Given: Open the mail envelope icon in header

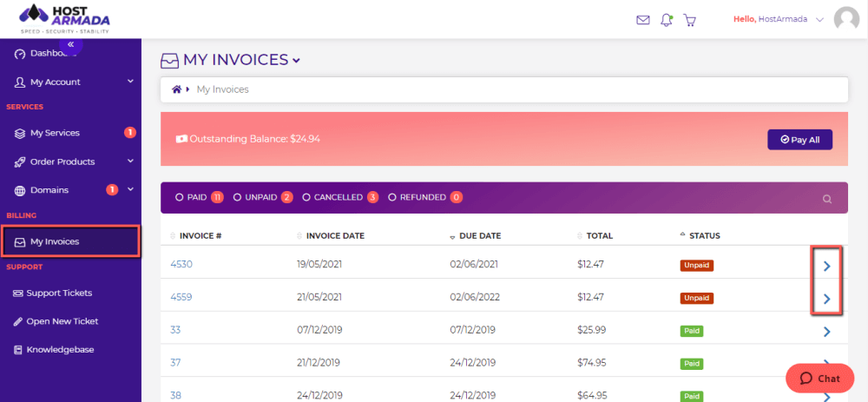Looking at the screenshot, I should [642, 21].
